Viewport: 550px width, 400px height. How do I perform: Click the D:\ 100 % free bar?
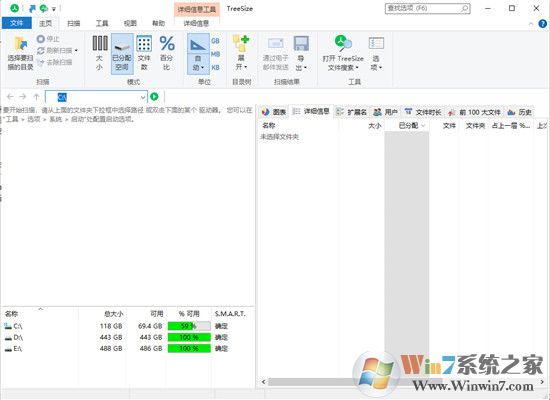click(189, 338)
